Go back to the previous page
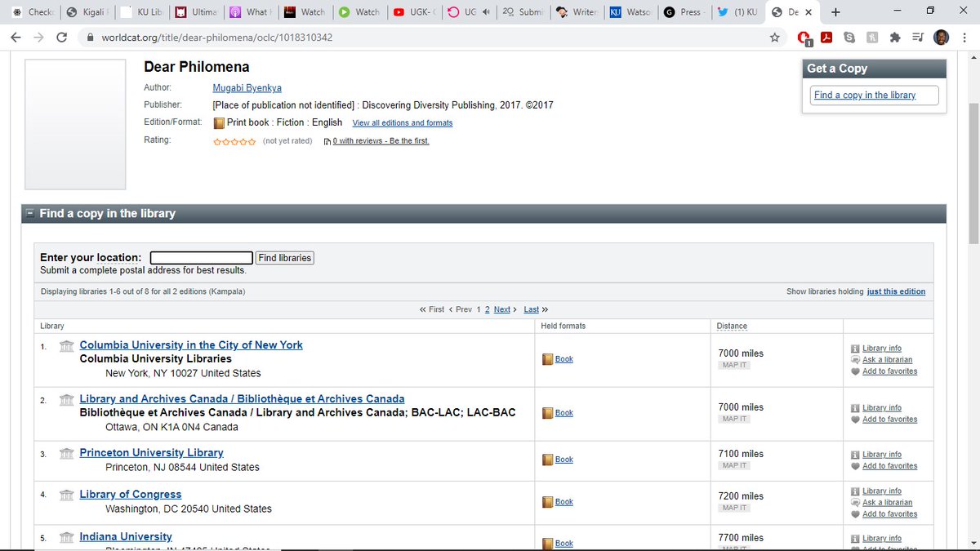The image size is (980, 551). (x=16, y=38)
